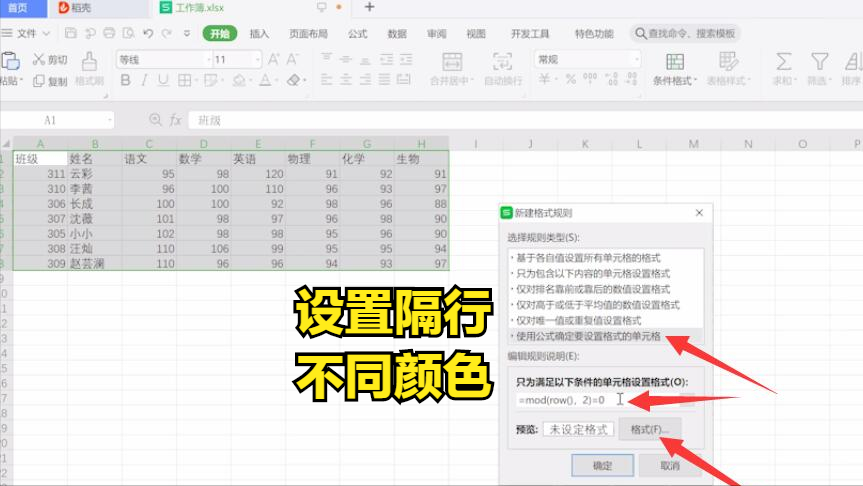Open the 条件格式 conditional formatting tool

tap(675, 69)
